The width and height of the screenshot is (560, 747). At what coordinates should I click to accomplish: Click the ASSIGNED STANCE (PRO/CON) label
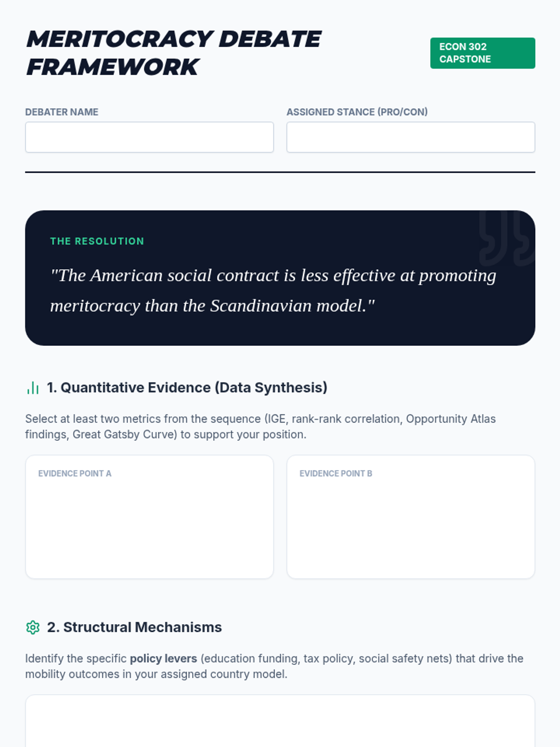click(x=357, y=112)
